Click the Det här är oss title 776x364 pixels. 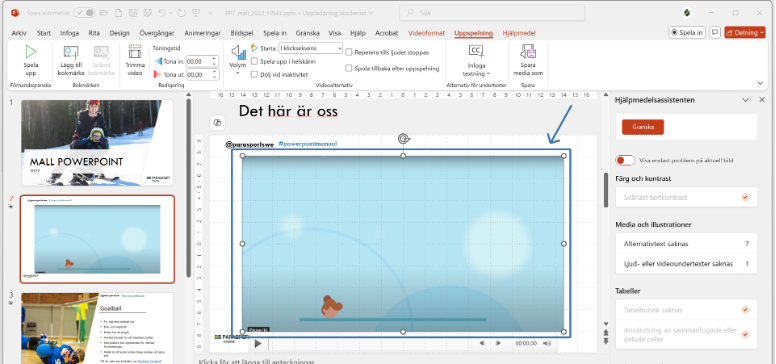pos(288,111)
